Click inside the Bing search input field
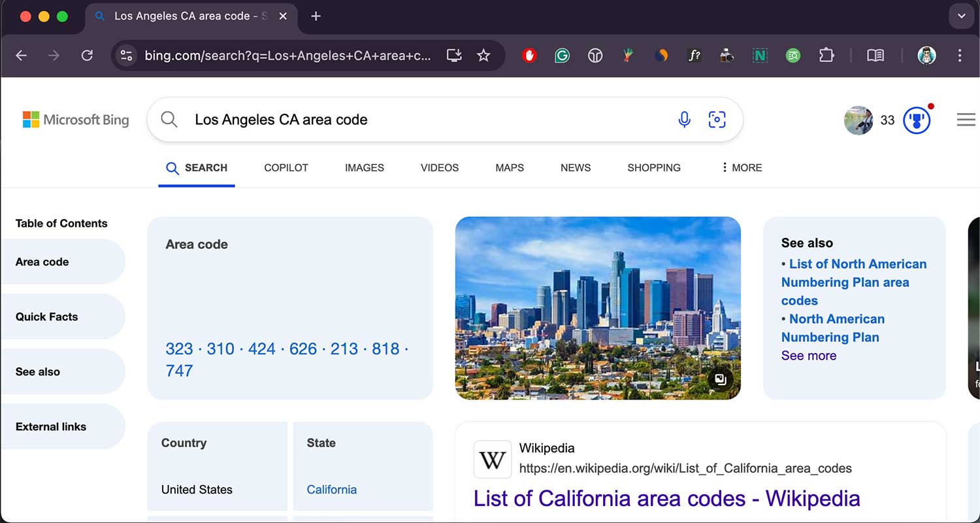 click(x=392, y=120)
